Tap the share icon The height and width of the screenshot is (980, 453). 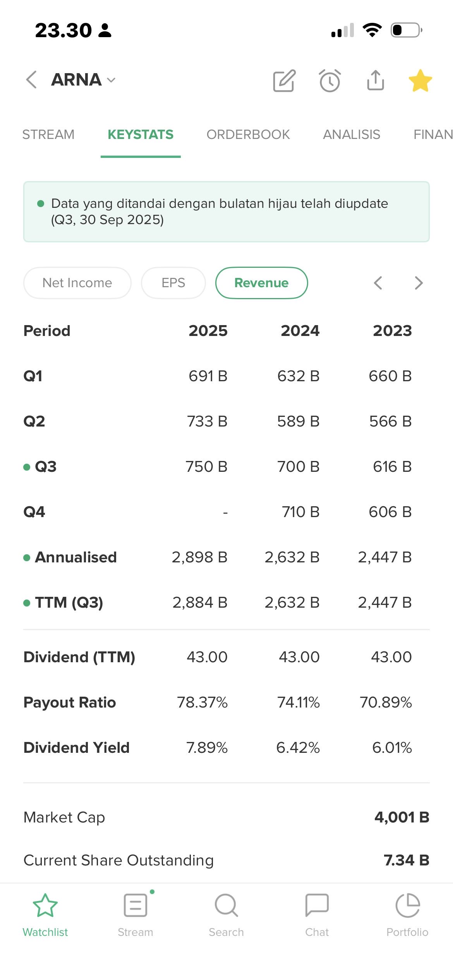(x=375, y=80)
